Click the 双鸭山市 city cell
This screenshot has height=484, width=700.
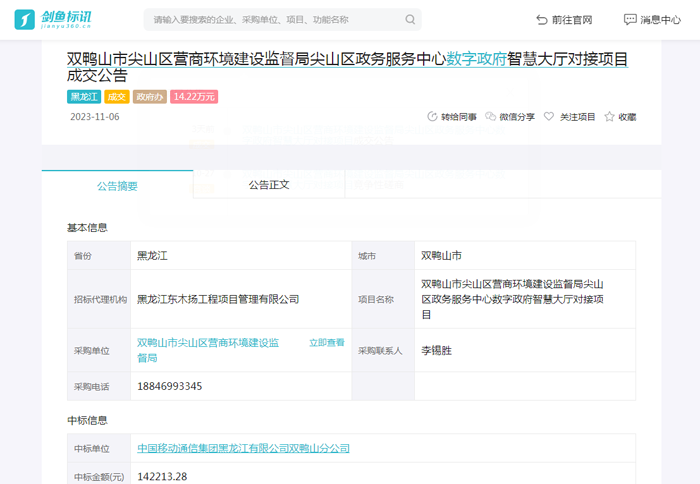pos(525,255)
